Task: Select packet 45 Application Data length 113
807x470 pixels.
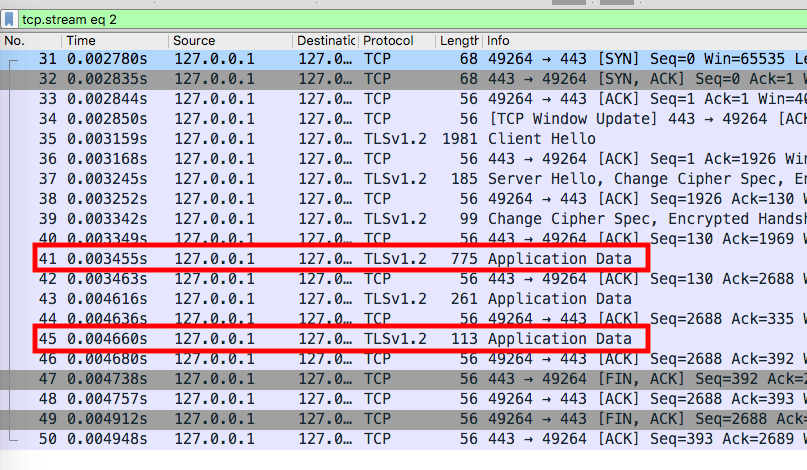Action: pos(404,339)
